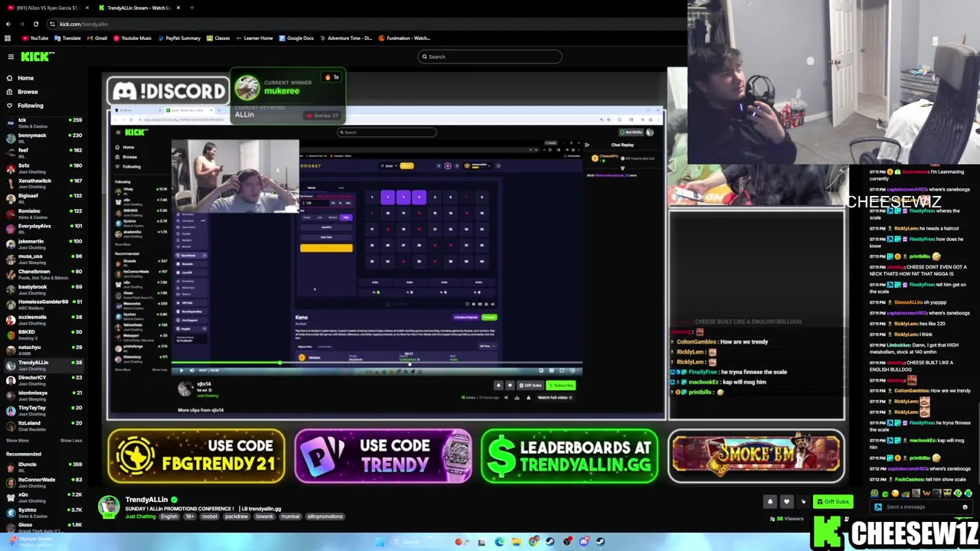Click the Leaderboards at TRENDYALLIN.GG banner
The image size is (980, 551).
[570, 456]
